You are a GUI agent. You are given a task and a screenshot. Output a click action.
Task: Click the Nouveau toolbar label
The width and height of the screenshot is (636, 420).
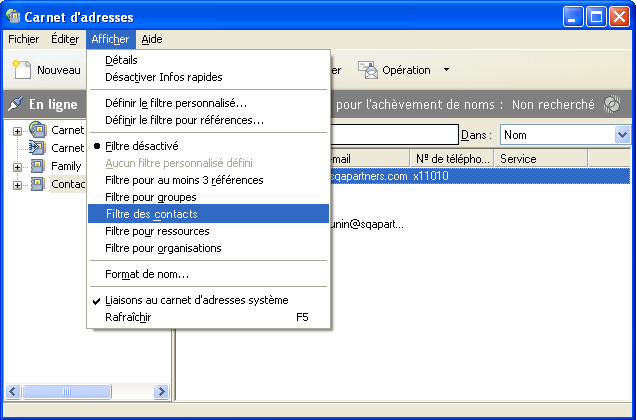coord(59,70)
